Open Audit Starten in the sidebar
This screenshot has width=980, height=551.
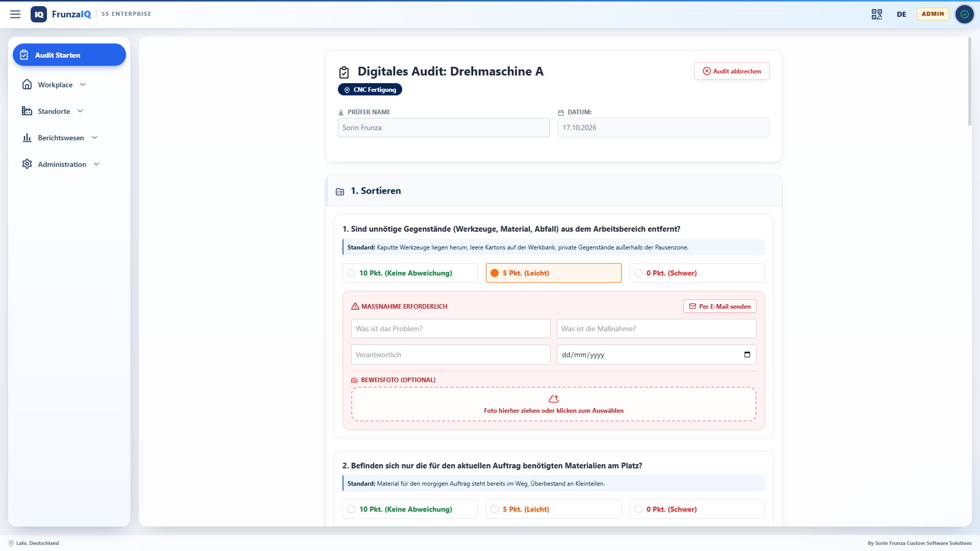pos(69,55)
